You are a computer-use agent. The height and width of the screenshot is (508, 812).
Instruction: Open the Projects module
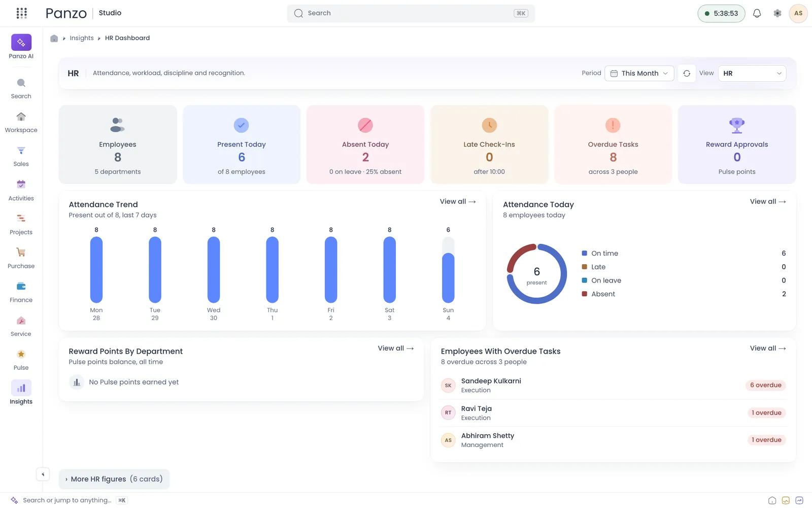pyautogui.click(x=21, y=225)
